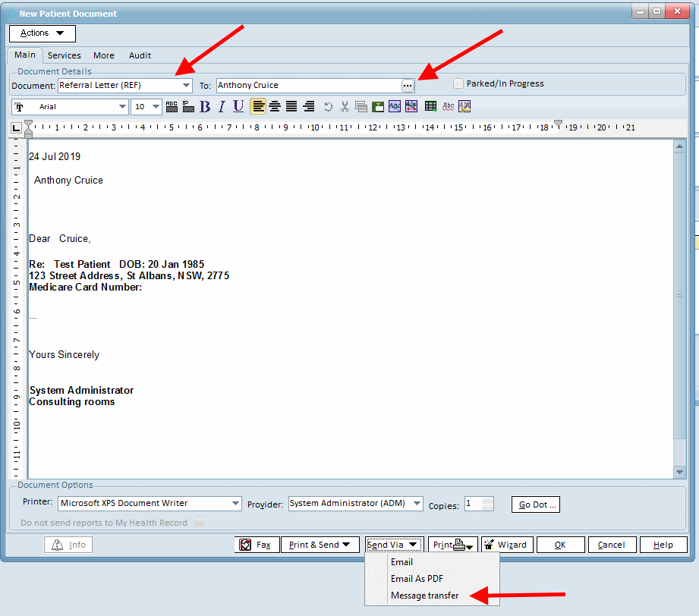Click the Info button

tap(68, 545)
